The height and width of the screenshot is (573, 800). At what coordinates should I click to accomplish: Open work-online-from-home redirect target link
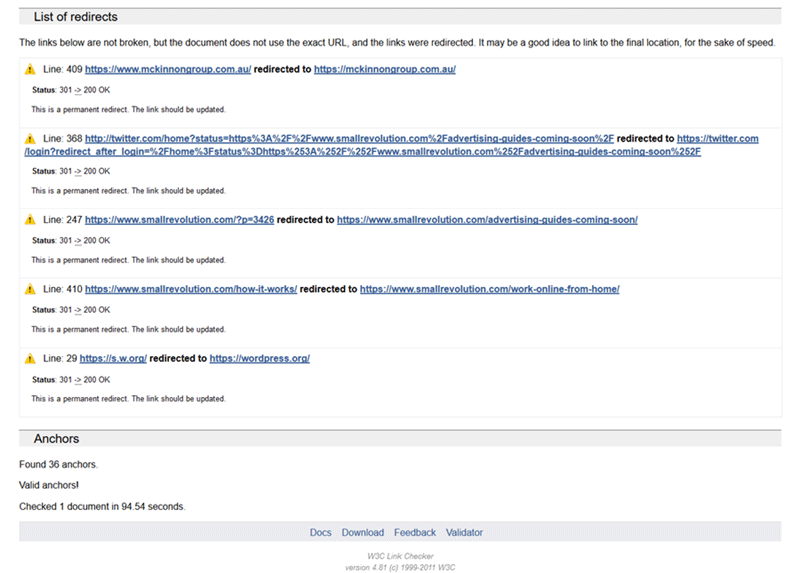pos(490,289)
